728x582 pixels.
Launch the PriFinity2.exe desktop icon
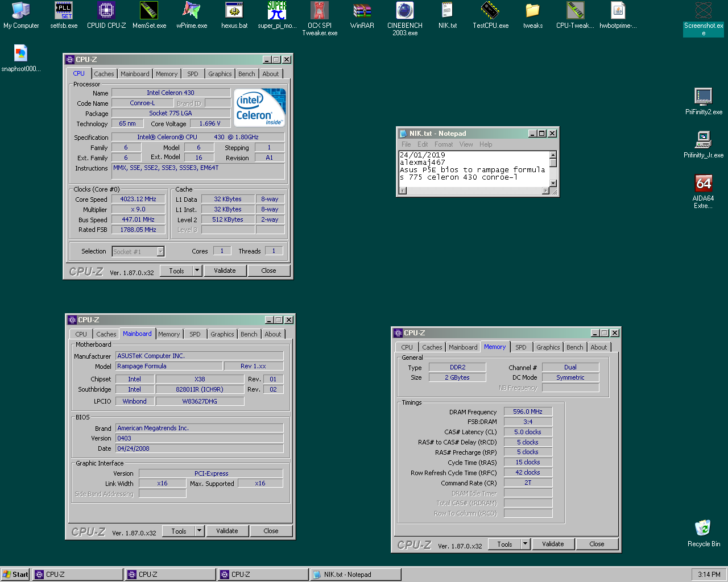click(x=704, y=102)
